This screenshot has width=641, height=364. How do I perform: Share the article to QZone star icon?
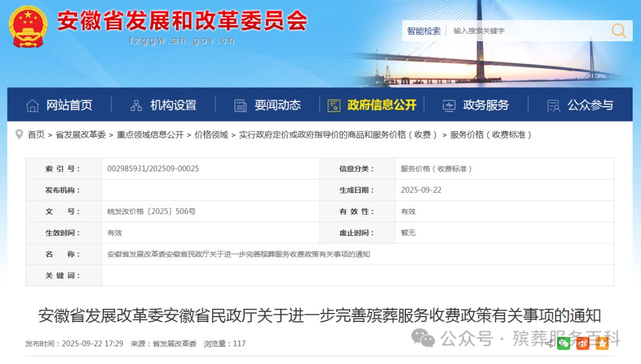[602, 343]
